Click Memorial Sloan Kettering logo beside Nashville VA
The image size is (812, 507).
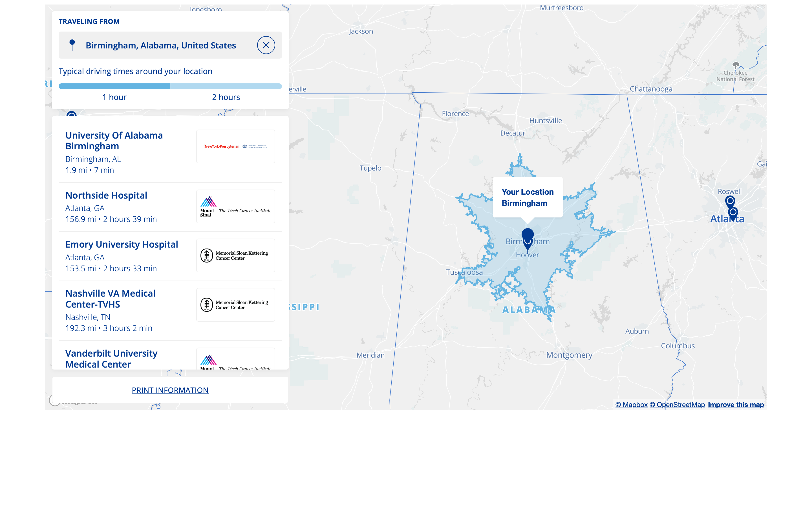click(235, 305)
